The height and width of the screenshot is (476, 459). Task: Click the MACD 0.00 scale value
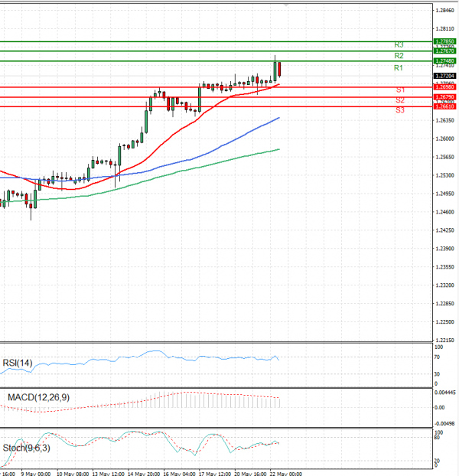coord(440,408)
